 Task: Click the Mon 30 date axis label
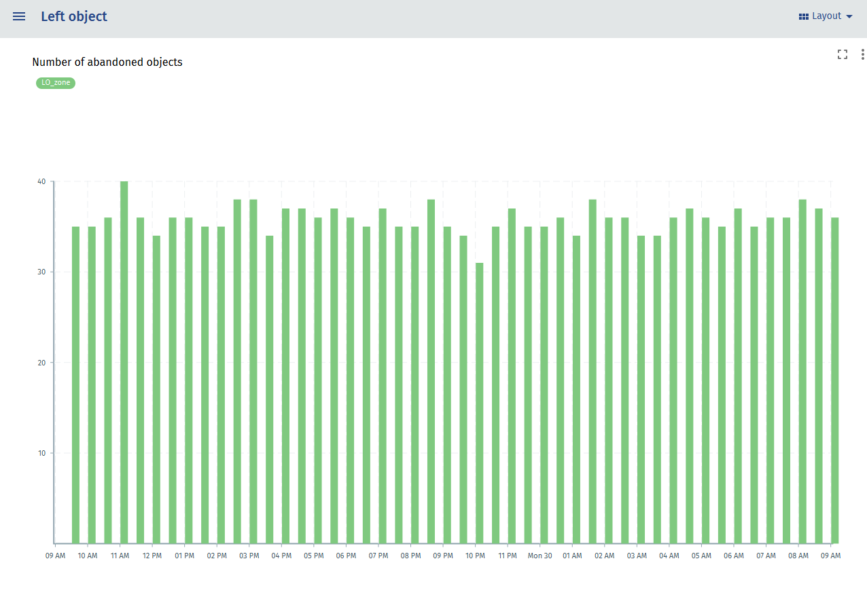tap(539, 556)
